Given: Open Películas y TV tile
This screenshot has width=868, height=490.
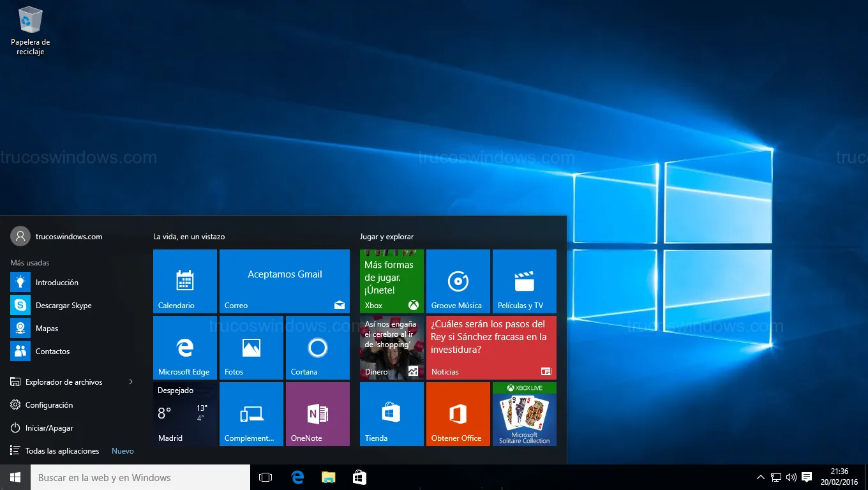Looking at the screenshot, I should point(524,281).
